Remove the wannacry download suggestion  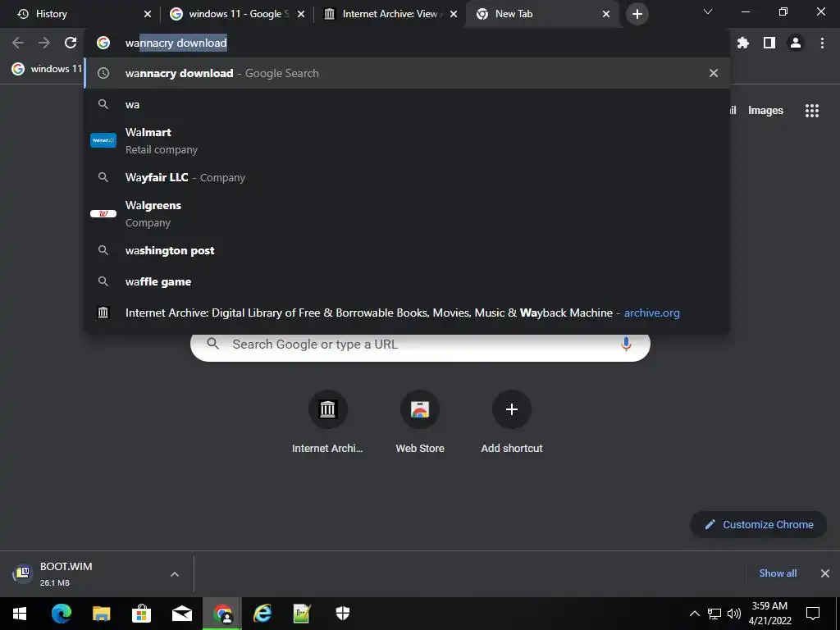[x=713, y=73]
